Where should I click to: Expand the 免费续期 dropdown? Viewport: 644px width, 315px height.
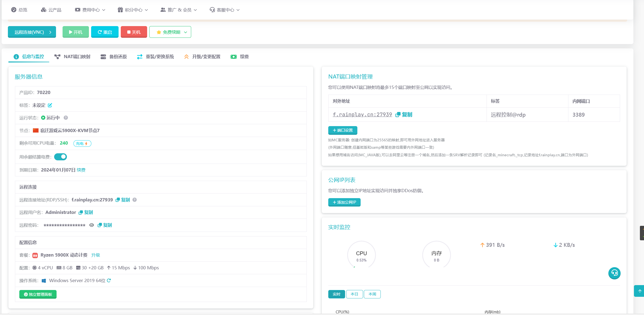point(170,32)
